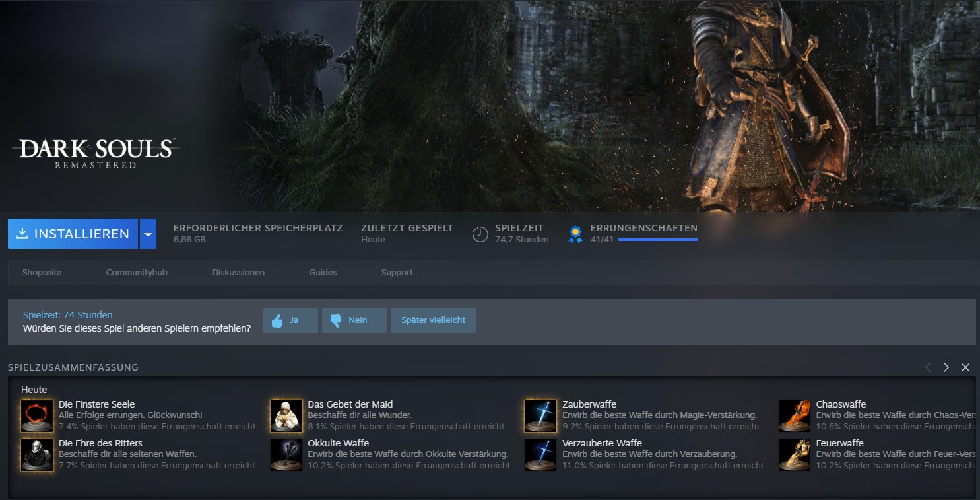The image size is (980, 500).
Task: Open Das Gebet der Maid achievement icon
Action: 286,415
